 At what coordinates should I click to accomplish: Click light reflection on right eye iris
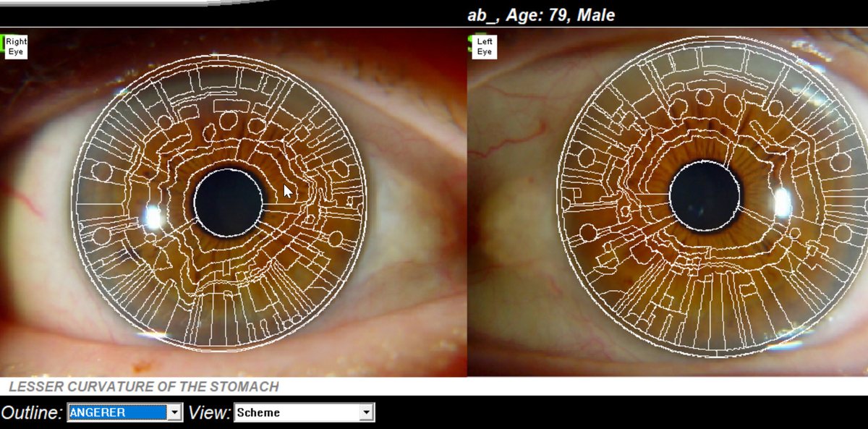click(153, 216)
